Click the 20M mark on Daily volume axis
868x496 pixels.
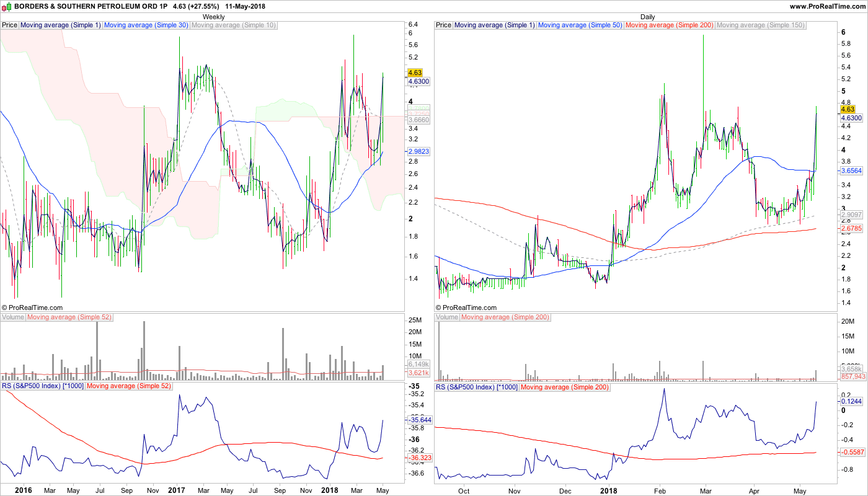(848, 322)
